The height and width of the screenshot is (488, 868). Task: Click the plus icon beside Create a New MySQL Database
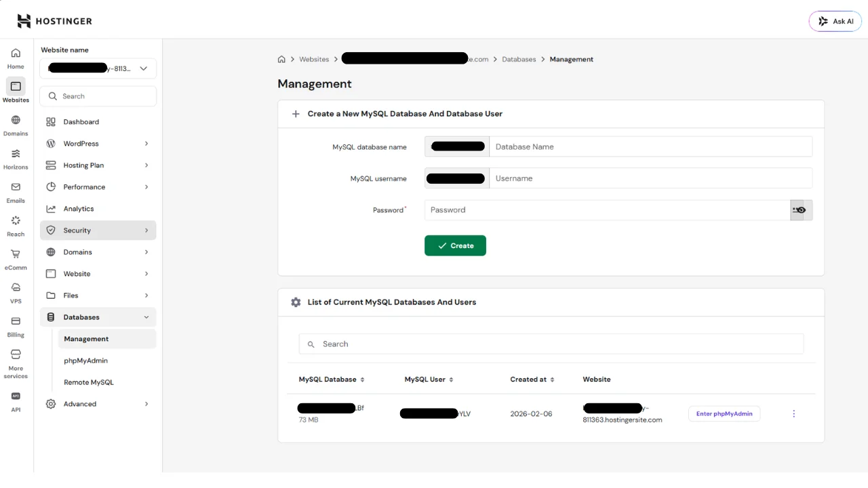pyautogui.click(x=296, y=114)
